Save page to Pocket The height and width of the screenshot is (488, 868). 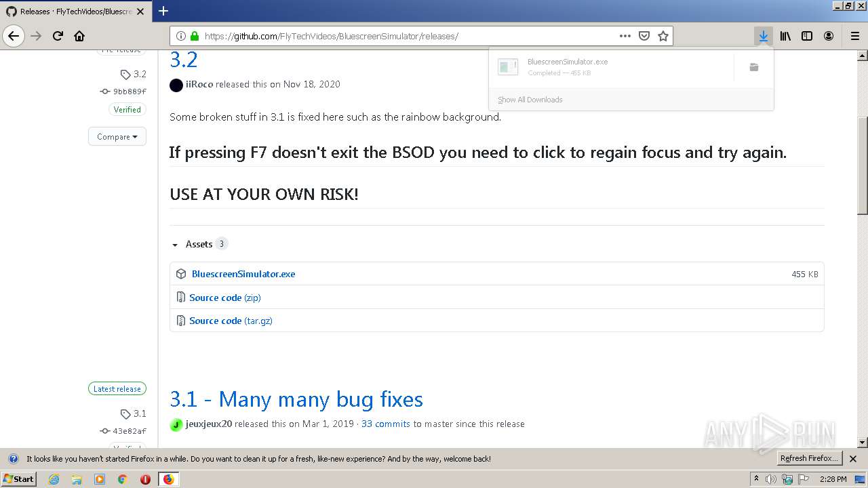[x=644, y=36]
